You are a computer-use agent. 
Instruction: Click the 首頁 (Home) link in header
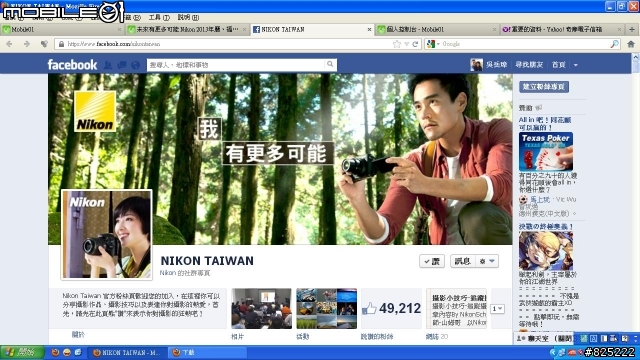tap(558, 65)
